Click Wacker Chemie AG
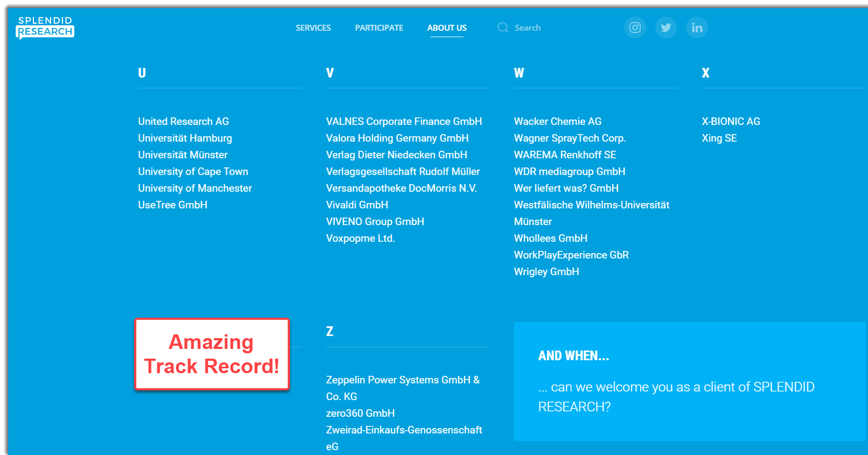This screenshot has height=455, width=868. 558,122
